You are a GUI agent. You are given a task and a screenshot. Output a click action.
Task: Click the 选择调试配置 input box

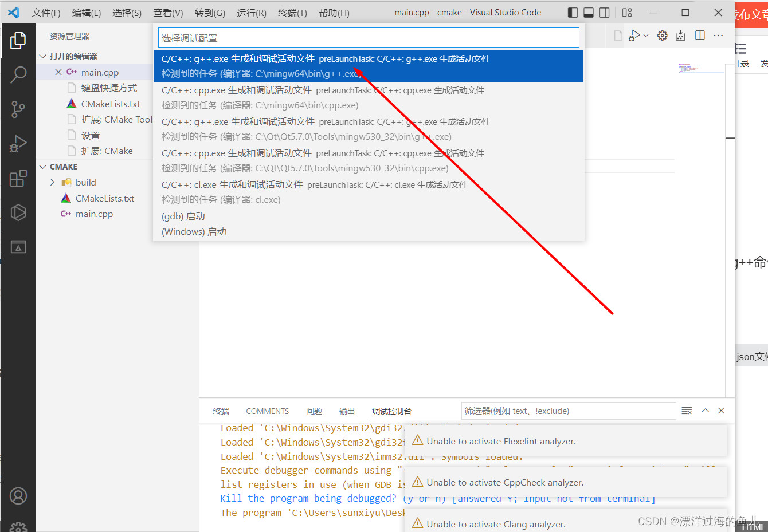(369, 38)
